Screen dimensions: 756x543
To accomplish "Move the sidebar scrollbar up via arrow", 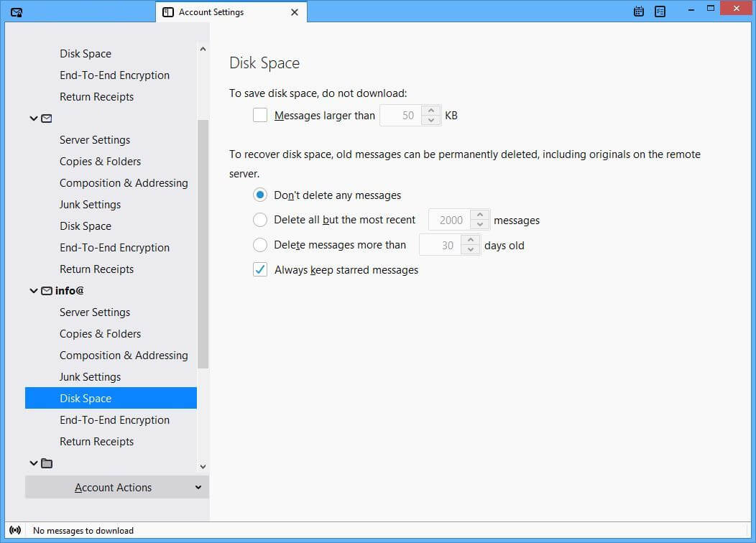I will coord(203,49).
